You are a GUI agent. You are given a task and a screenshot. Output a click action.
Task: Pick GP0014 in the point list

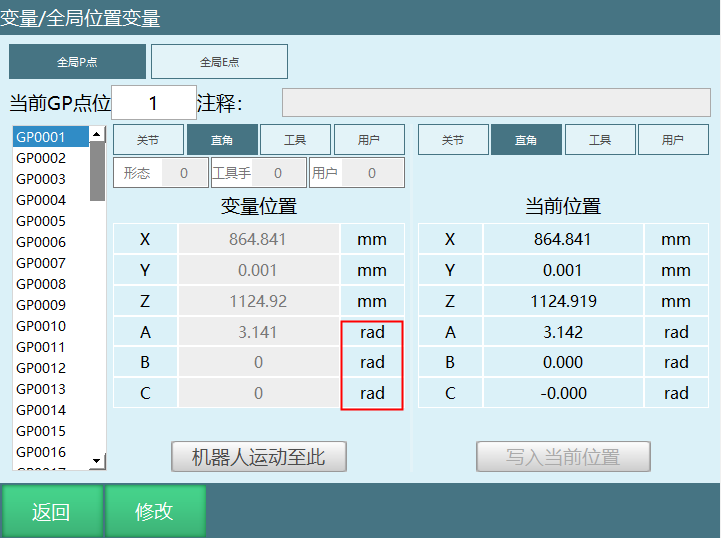click(x=41, y=410)
